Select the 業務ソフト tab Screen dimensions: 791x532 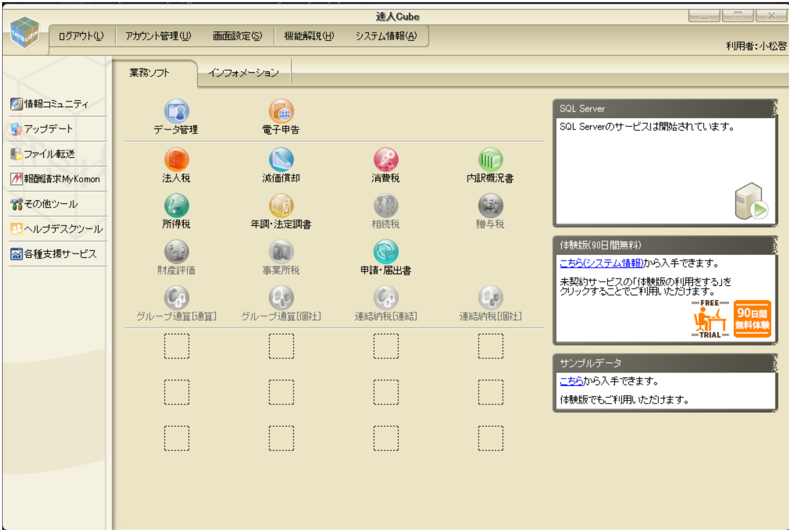pos(149,73)
